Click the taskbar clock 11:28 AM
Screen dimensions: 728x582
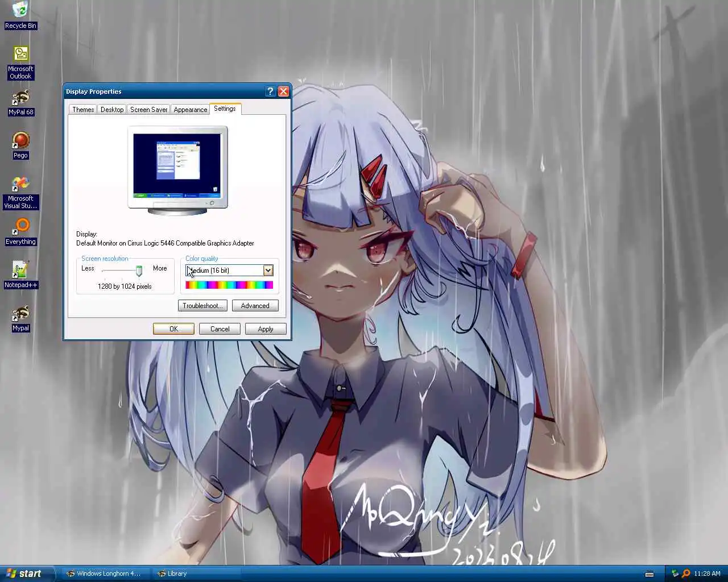point(707,573)
